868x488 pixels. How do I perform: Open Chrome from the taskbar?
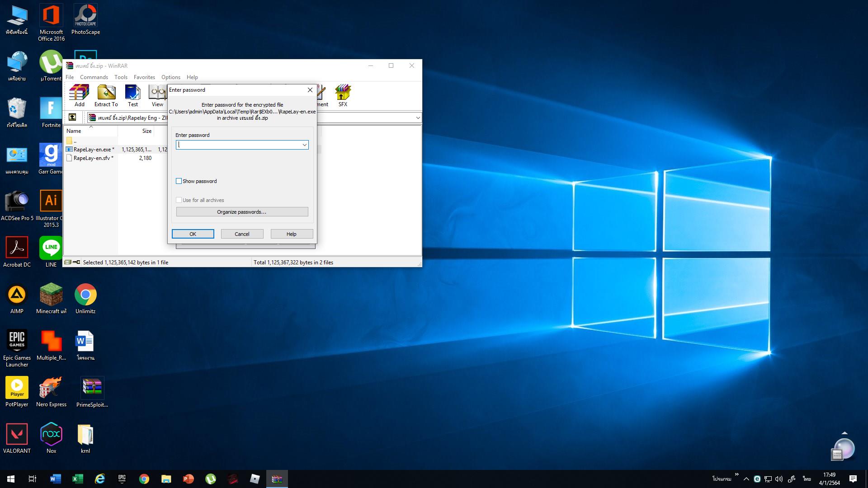pyautogui.click(x=144, y=479)
